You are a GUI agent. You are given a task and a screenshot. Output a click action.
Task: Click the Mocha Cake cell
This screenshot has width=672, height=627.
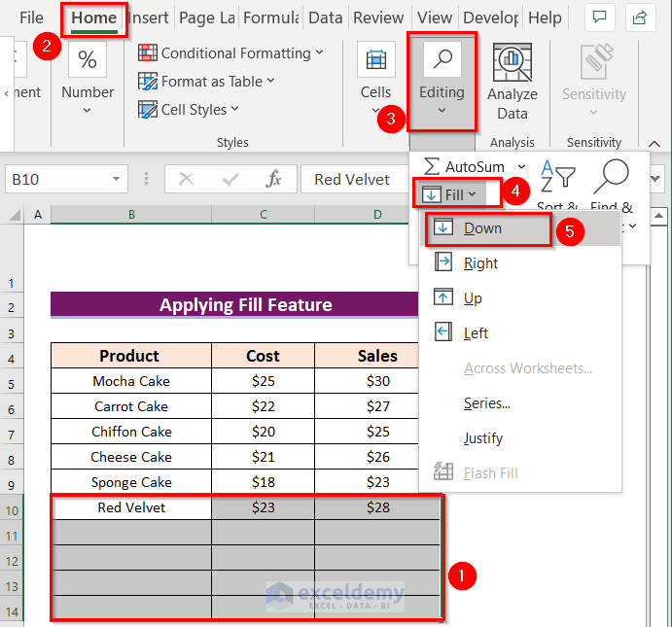tap(131, 381)
